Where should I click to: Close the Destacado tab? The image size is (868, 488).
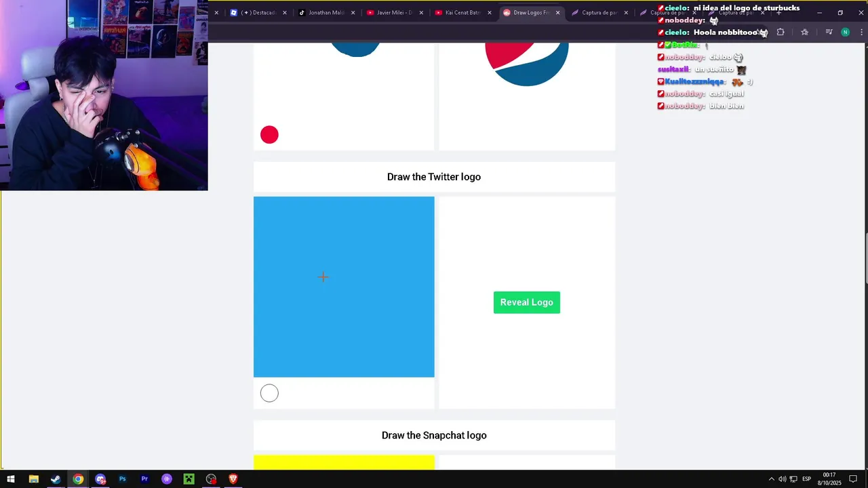285,12
